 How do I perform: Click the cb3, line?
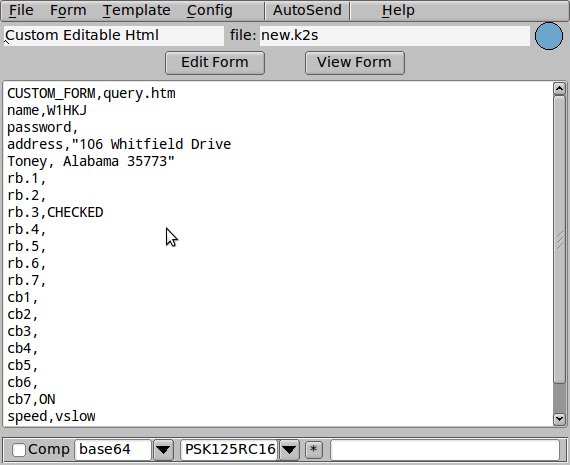pos(23,331)
